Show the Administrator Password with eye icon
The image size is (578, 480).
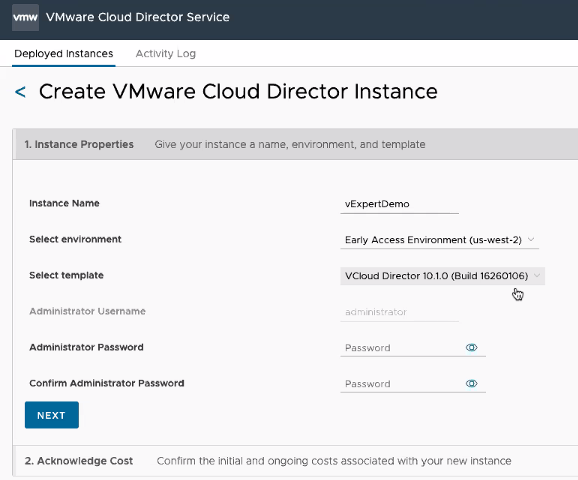tap(471, 347)
